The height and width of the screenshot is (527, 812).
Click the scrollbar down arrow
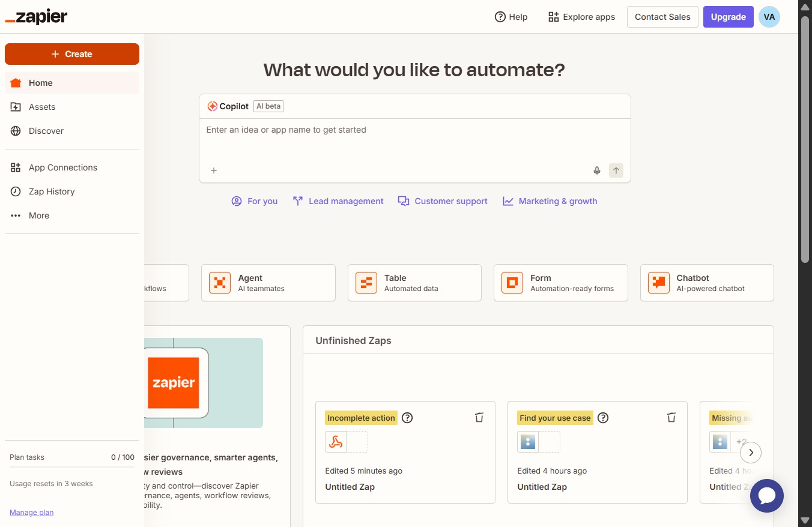click(x=805, y=520)
